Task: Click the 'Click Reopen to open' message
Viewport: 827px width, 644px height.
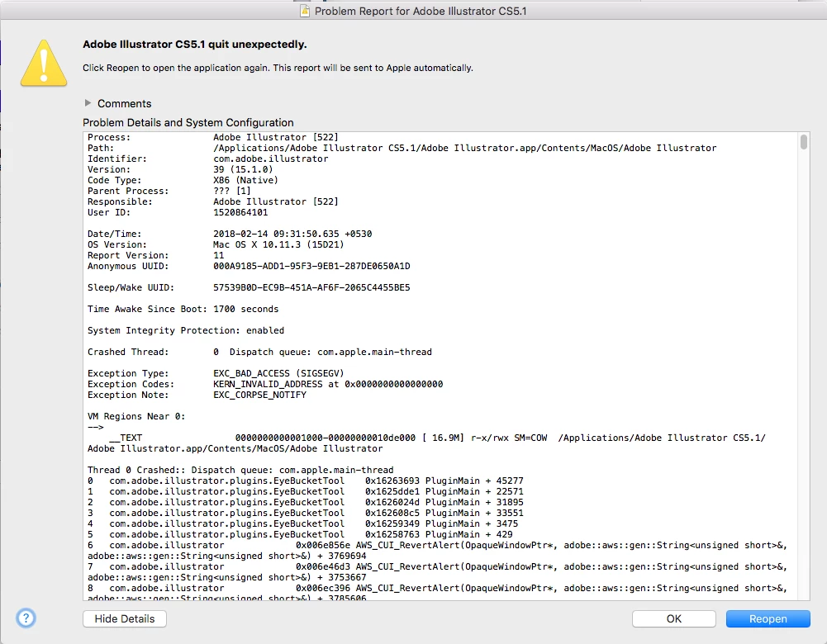Action: tap(278, 68)
